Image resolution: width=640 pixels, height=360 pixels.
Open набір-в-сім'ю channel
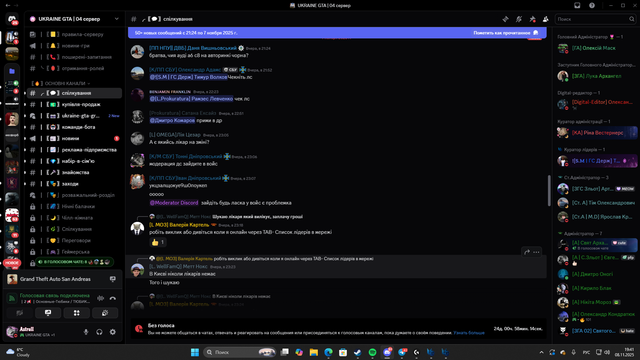tap(73, 161)
